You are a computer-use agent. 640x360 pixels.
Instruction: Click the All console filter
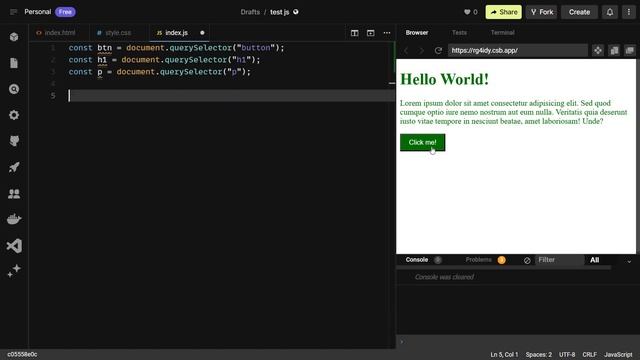(x=594, y=260)
